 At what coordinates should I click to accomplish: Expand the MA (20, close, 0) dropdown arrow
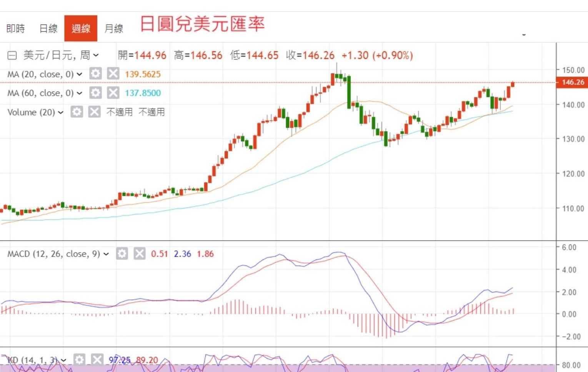[79, 74]
